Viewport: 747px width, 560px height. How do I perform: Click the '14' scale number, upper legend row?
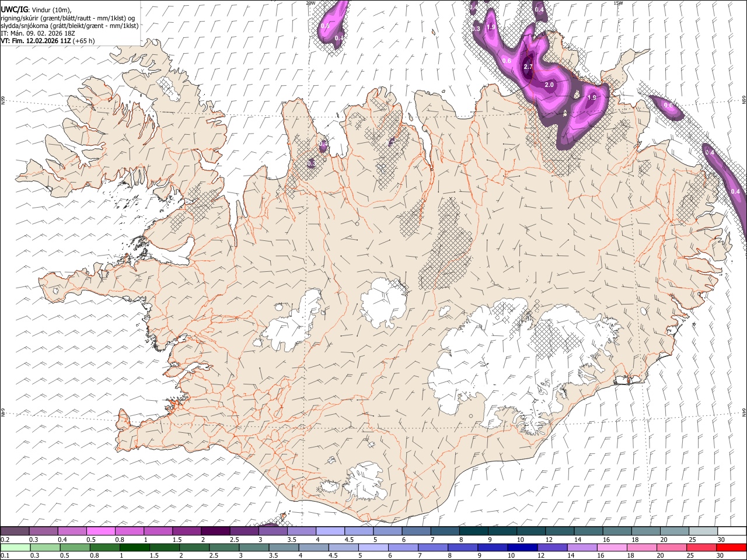578,540
